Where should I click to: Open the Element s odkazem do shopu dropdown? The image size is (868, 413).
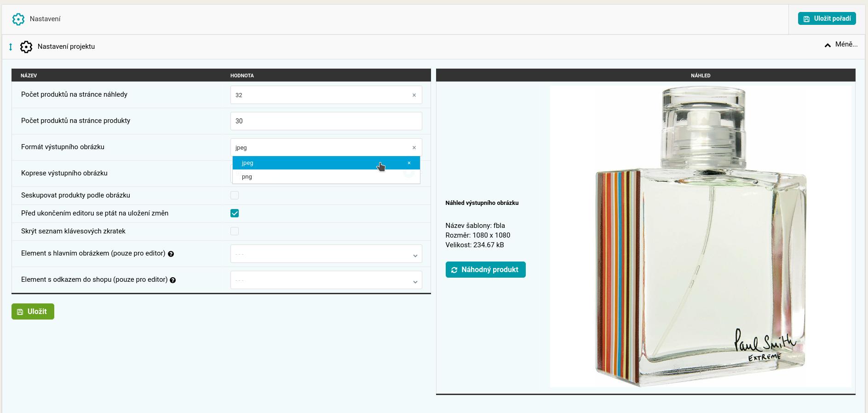[x=326, y=280]
